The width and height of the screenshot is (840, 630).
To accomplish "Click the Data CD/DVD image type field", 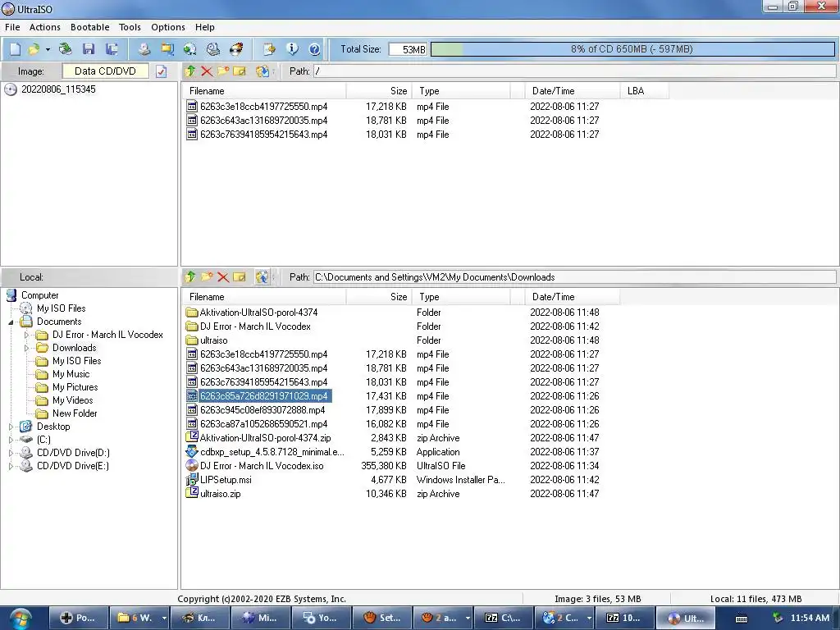I will 106,71.
